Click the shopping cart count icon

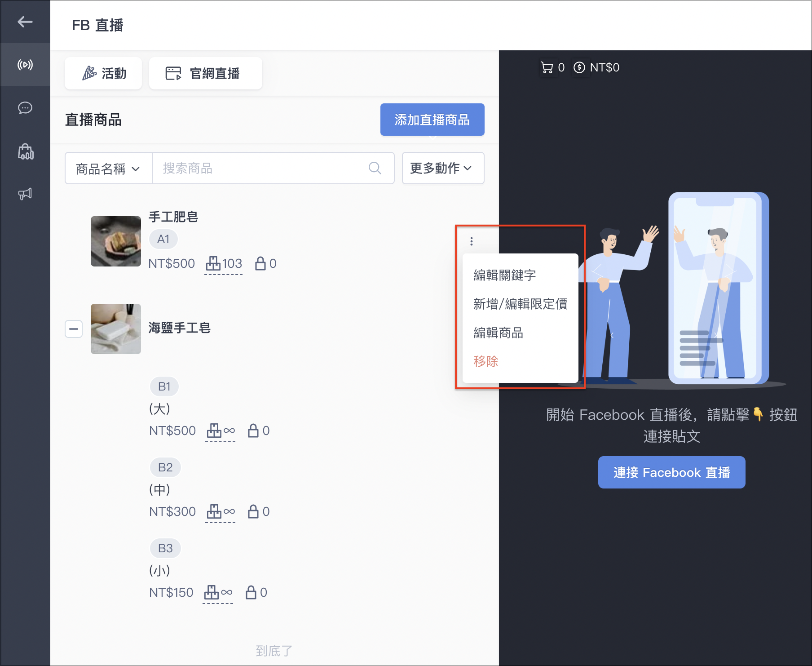547,67
